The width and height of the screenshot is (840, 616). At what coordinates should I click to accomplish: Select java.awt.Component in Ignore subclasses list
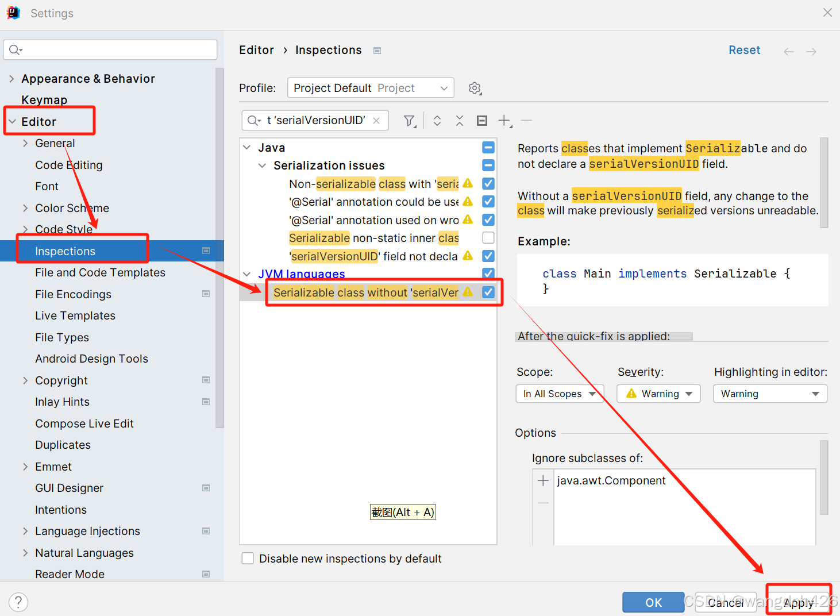(x=611, y=480)
